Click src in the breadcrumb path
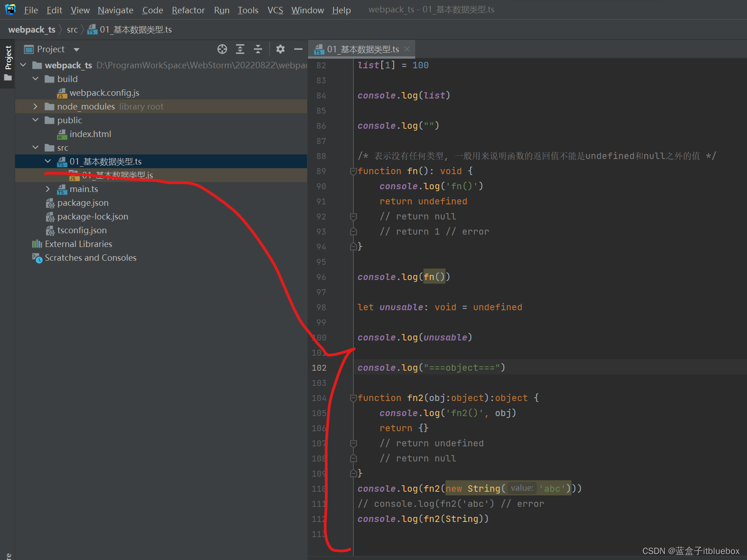 (x=72, y=29)
